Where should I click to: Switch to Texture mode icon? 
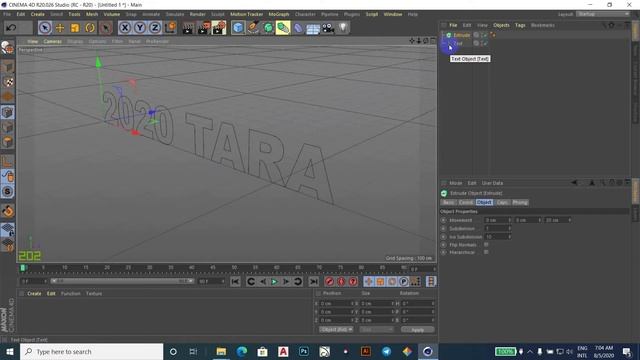tap(7, 82)
